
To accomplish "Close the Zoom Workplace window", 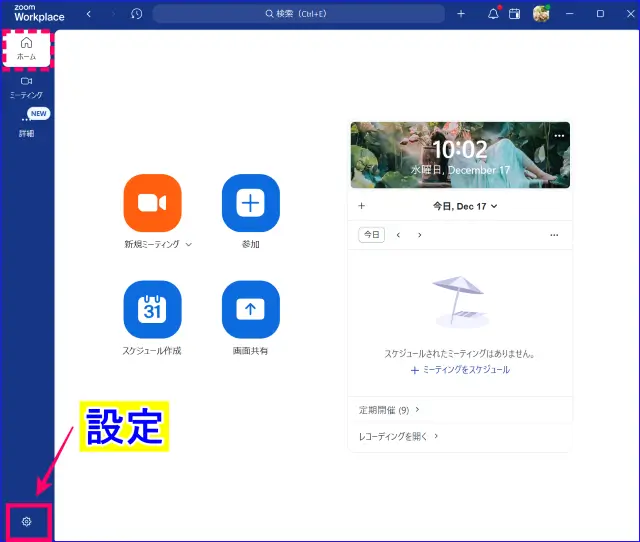I will pos(631,14).
